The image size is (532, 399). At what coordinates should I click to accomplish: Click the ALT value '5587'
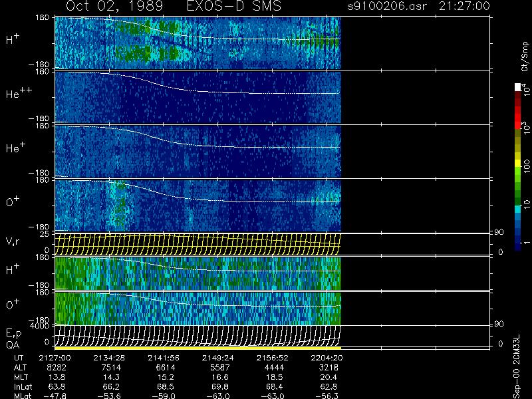220,368
